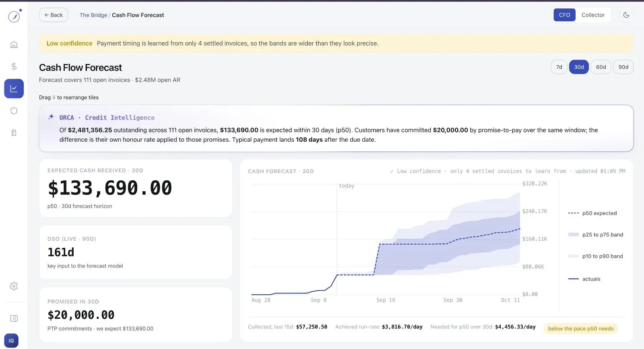Click the Low confidence warning banner label
The image size is (644, 349).
(69, 43)
